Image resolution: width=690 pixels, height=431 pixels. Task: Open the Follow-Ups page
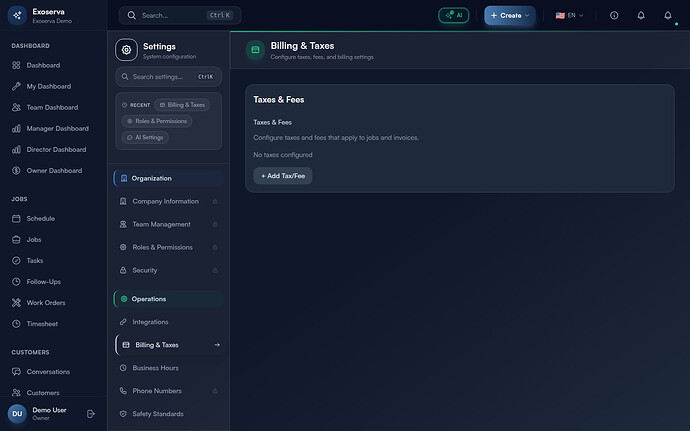(x=54, y=282)
